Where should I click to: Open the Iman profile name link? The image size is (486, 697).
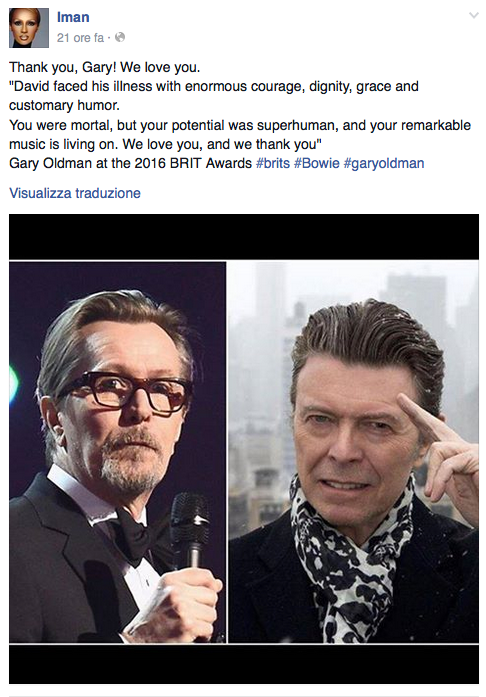coord(73,17)
